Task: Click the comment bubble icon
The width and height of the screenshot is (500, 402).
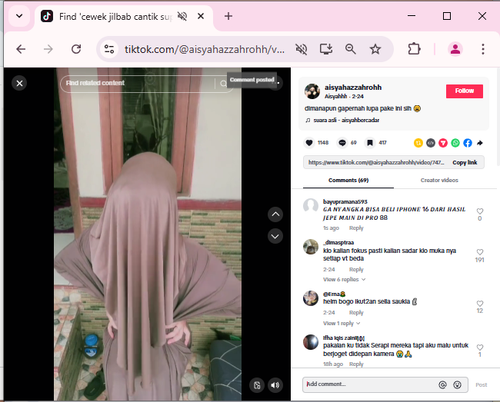Action: tap(342, 143)
